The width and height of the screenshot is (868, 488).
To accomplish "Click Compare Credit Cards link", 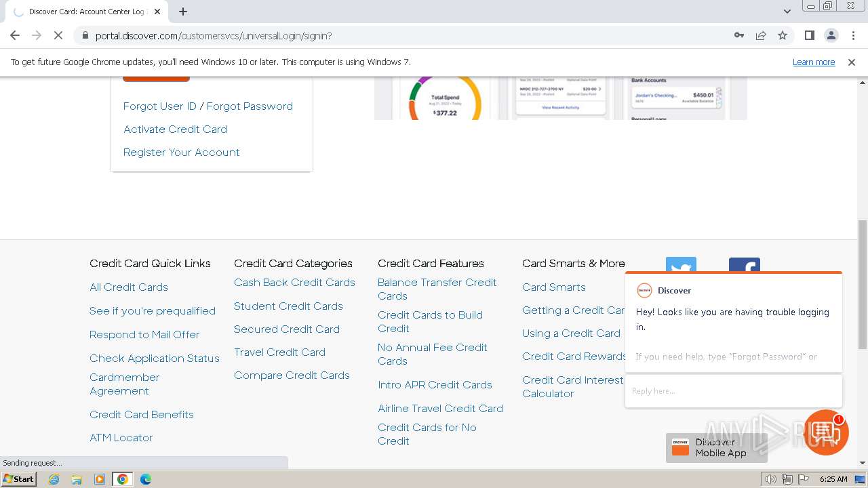I will pos(292,375).
